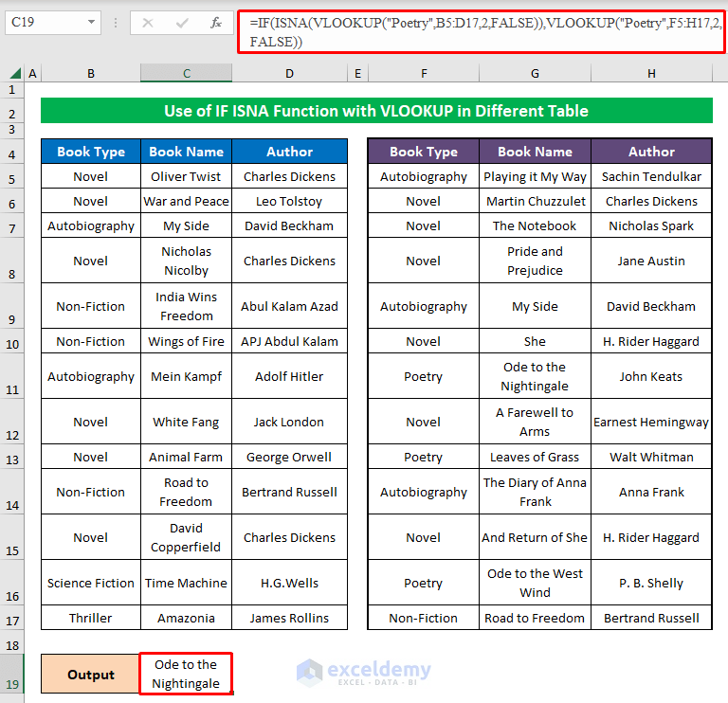Click the Select All corner triangle
The width and height of the screenshot is (728, 703).
pyautogui.click(x=15, y=73)
